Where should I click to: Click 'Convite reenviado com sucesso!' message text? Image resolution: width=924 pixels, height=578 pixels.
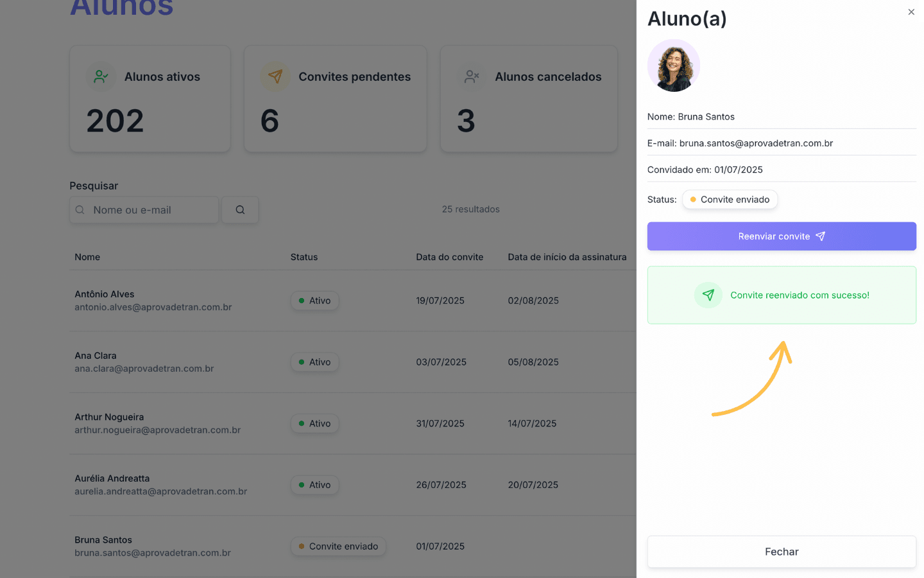click(800, 295)
